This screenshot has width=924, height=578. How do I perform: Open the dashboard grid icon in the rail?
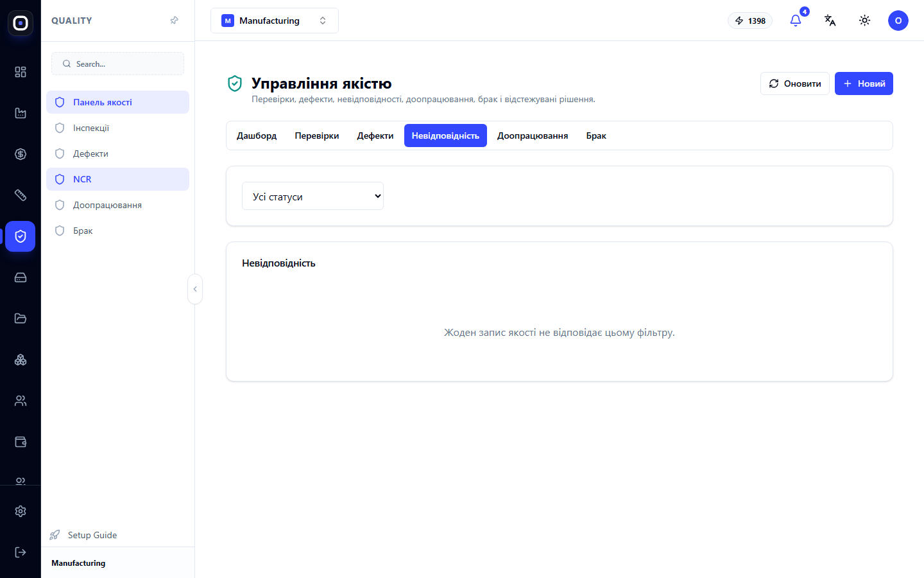[x=21, y=72]
